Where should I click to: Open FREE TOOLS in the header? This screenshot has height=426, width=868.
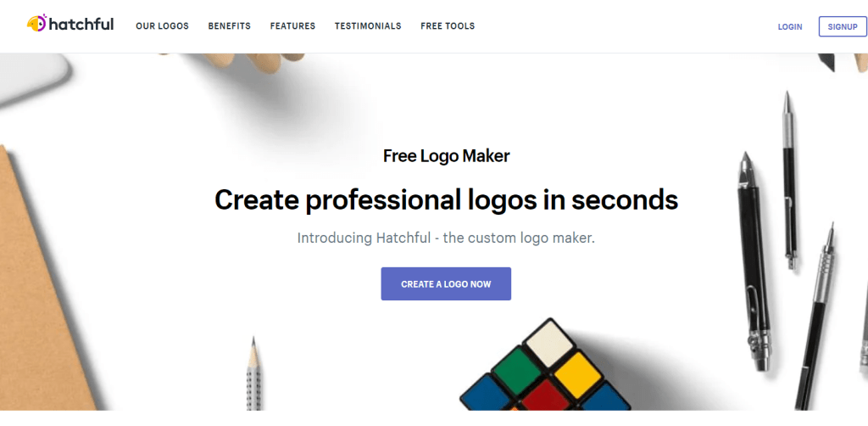click(448, 26)
